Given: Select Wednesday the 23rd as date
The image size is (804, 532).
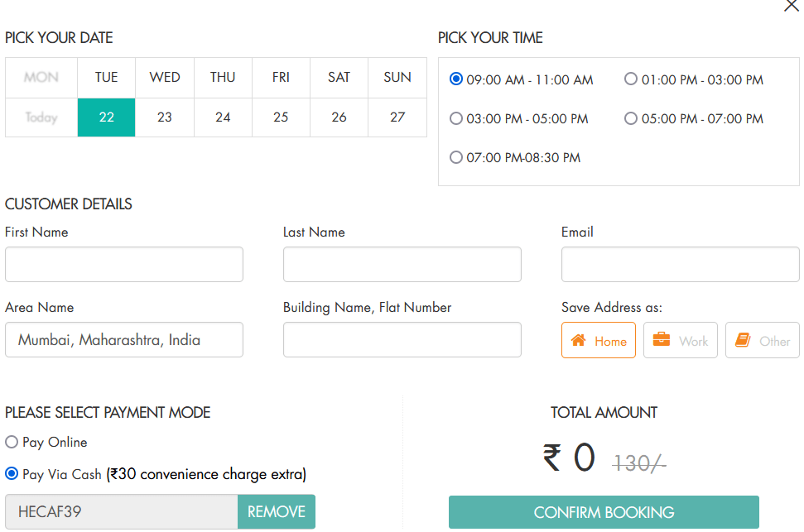Looking at the screenshot, I should (164, 117).
